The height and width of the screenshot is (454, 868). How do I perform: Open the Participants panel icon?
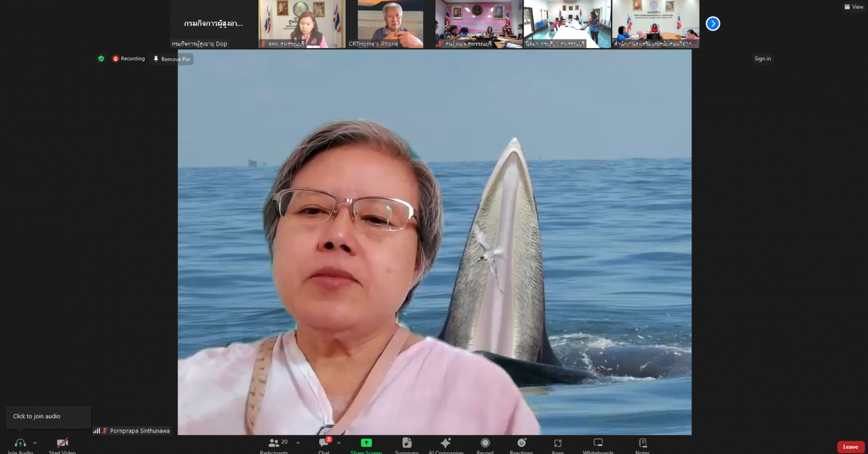coord(274,442)
